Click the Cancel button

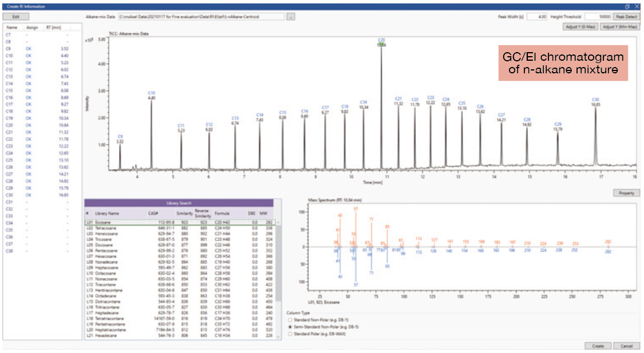[626, 346]
